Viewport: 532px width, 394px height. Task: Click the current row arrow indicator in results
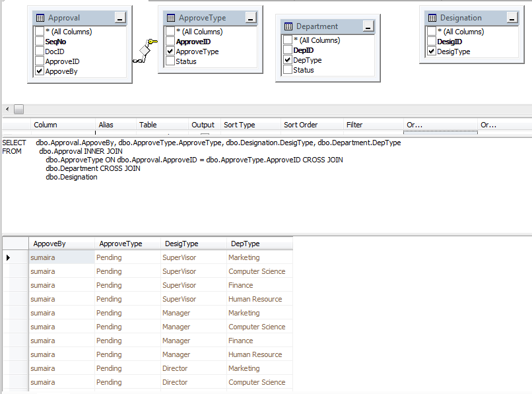click(x=8, y=257)
